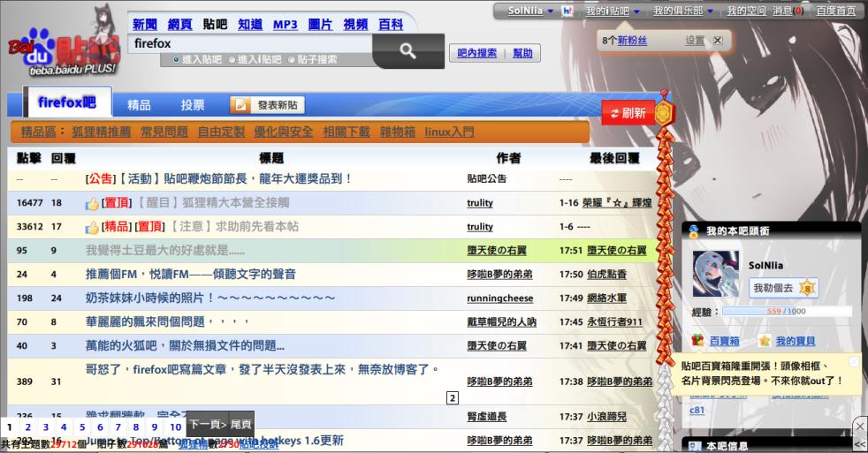Click the Hi icon next to SolNlia

567,11
